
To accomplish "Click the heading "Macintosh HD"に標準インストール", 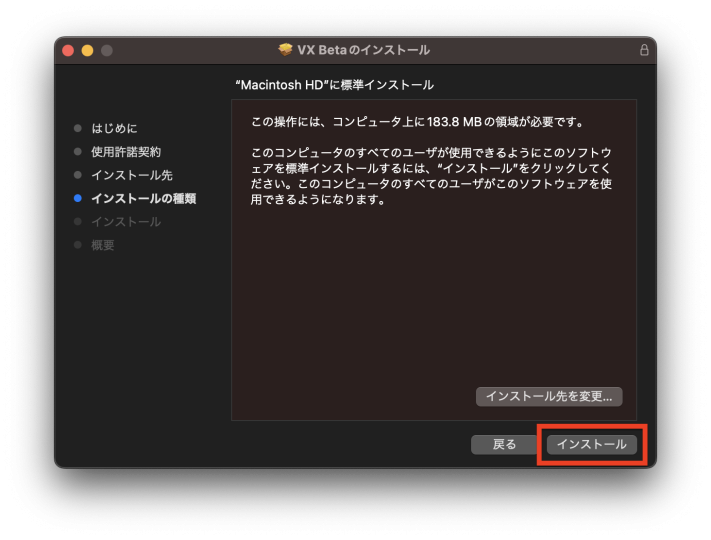I will click(334, 85).
